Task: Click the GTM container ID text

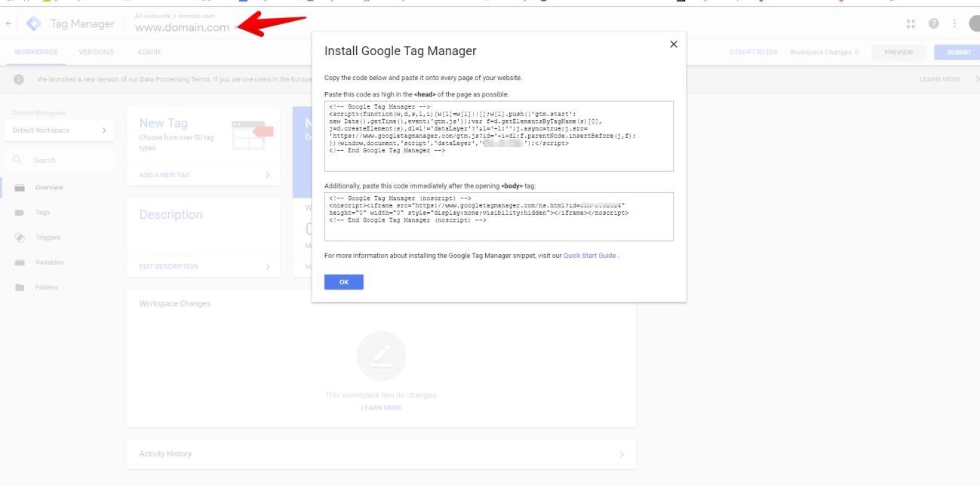Action: (x=753, y=52)
